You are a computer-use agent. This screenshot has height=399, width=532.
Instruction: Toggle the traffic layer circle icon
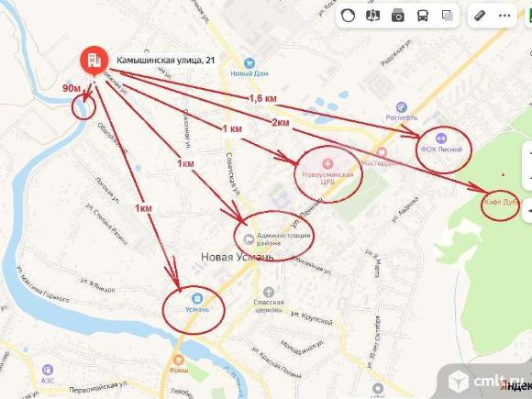click(348, 16)
